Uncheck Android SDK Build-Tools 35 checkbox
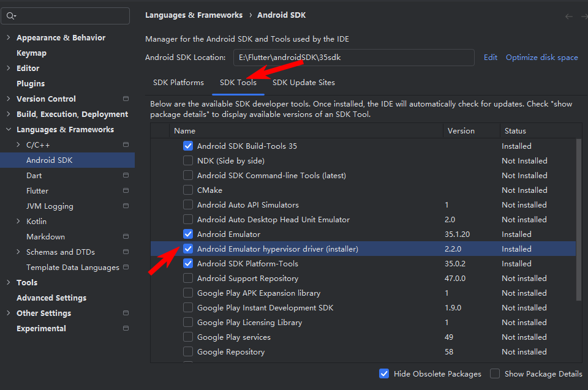The width and height of the screenshot is (588, 390). coord(188,146)
